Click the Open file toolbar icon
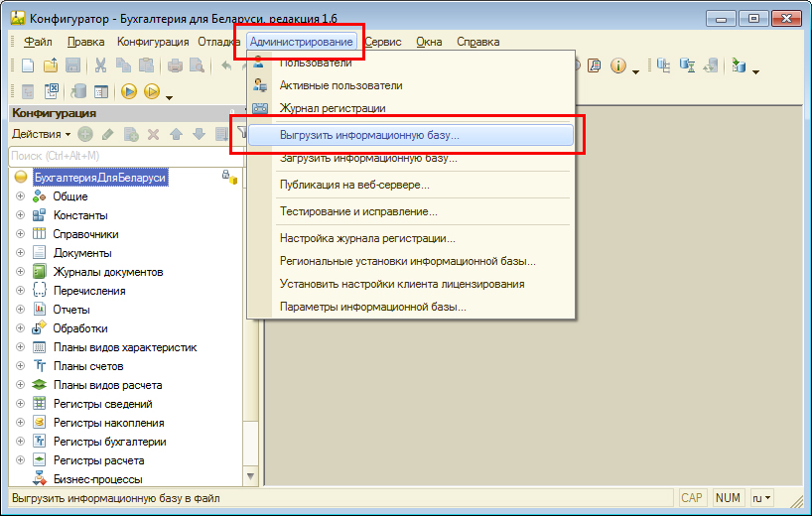Viewport: 812px width, 516px height. coord(51,66)
